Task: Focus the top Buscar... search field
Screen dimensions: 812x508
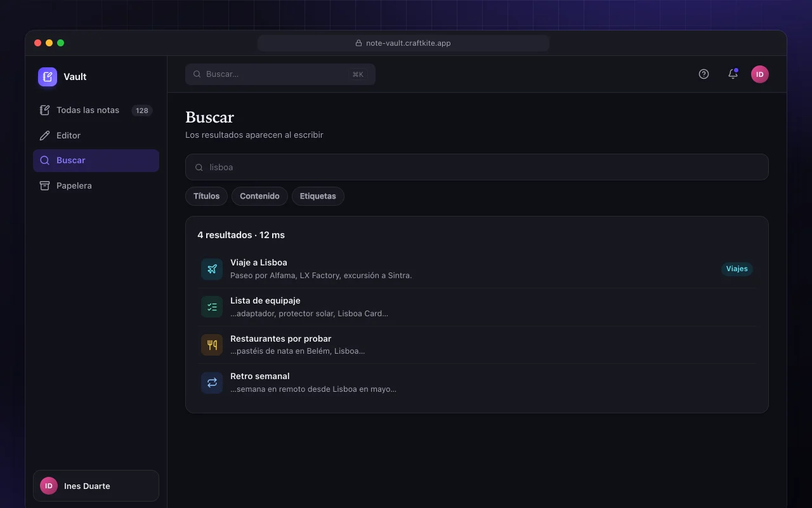Action: click(x=280, y=74)
